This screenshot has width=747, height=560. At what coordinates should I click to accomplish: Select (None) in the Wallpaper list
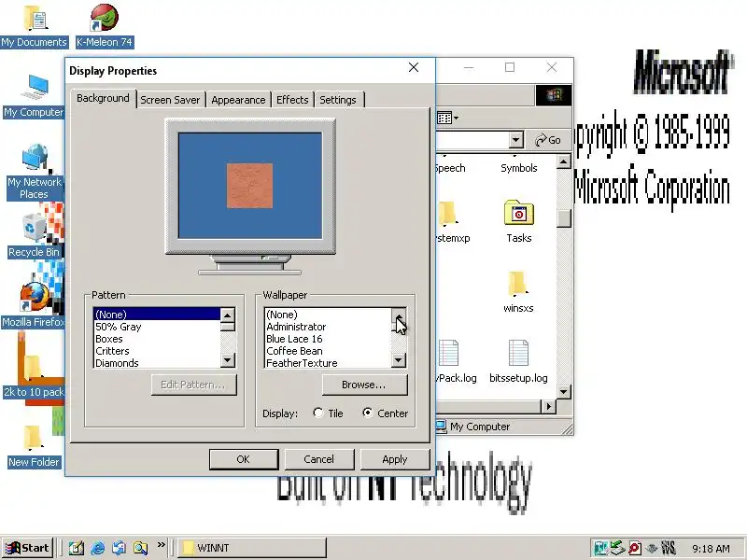328,315
